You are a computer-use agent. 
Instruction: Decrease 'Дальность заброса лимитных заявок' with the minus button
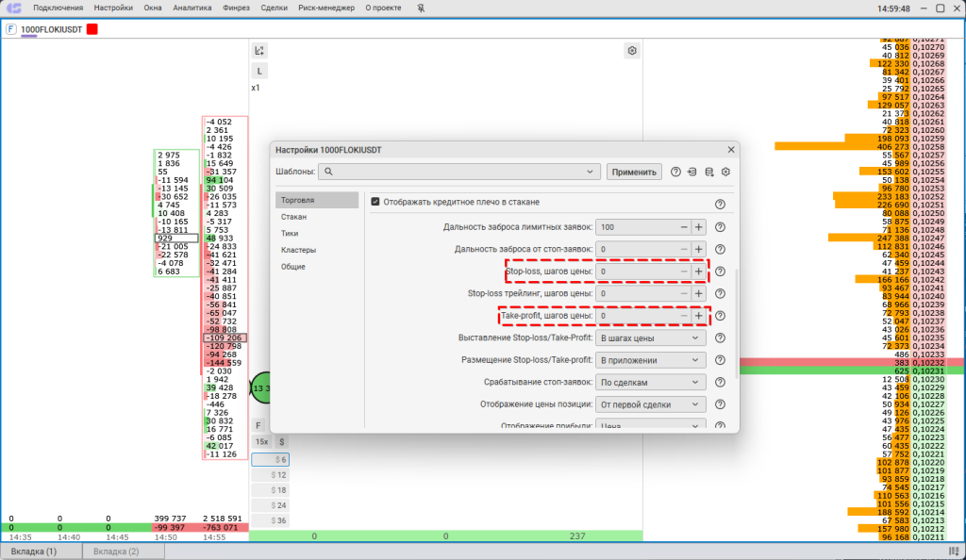[684, 227]
